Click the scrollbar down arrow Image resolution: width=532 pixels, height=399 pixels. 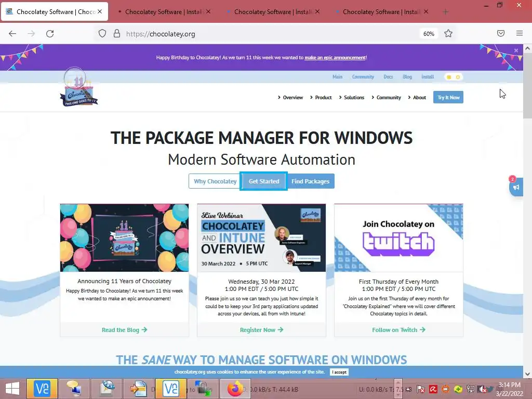coord(527,374)
